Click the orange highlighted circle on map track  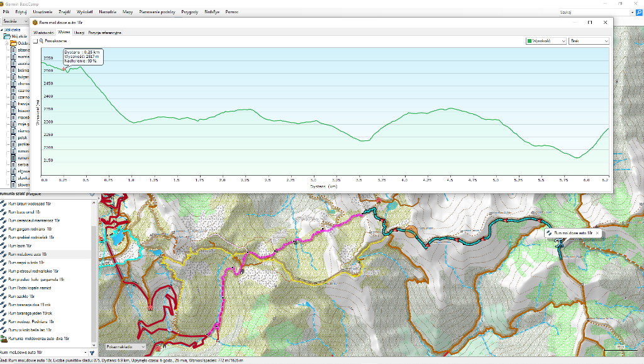click(411, 232)
